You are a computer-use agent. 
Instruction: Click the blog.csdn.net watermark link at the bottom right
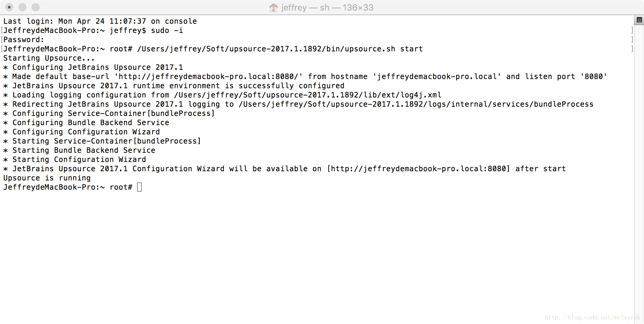[592, 317]
